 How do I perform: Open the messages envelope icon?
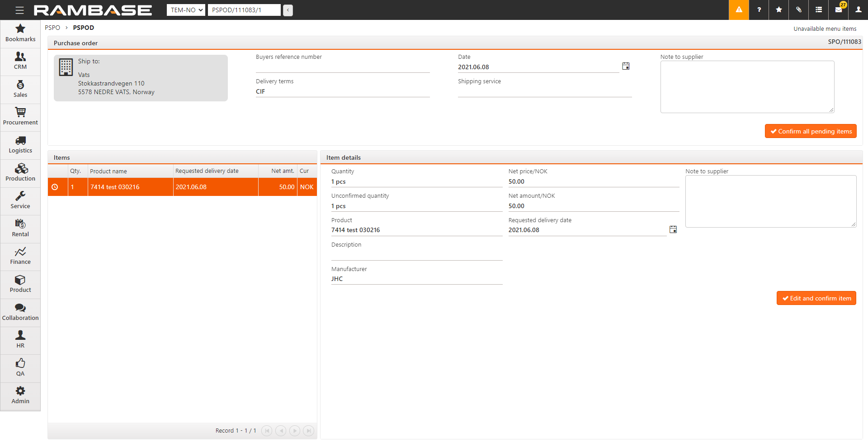click(x=838, y=10)
